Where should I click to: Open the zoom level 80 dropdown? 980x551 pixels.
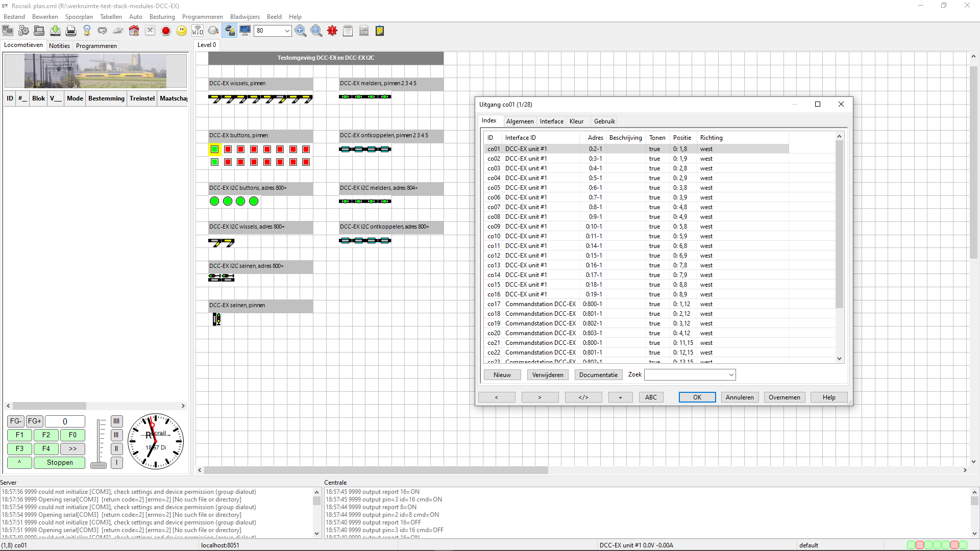click(287, 31)
